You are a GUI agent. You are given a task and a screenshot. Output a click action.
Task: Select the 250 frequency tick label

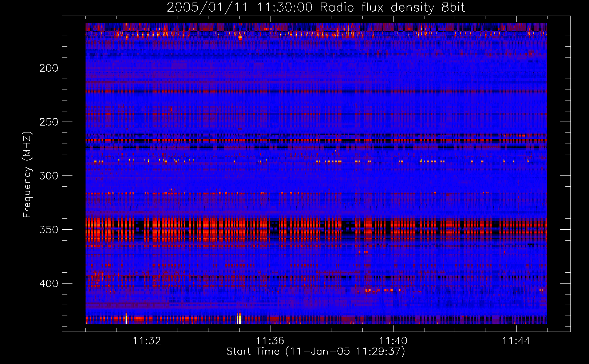pos(49,122)
